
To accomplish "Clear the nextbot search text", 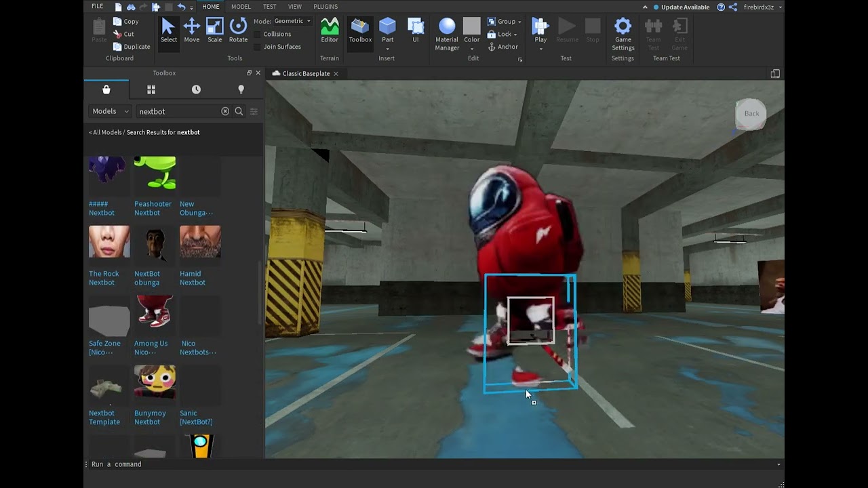I will [x=225, y=111].
